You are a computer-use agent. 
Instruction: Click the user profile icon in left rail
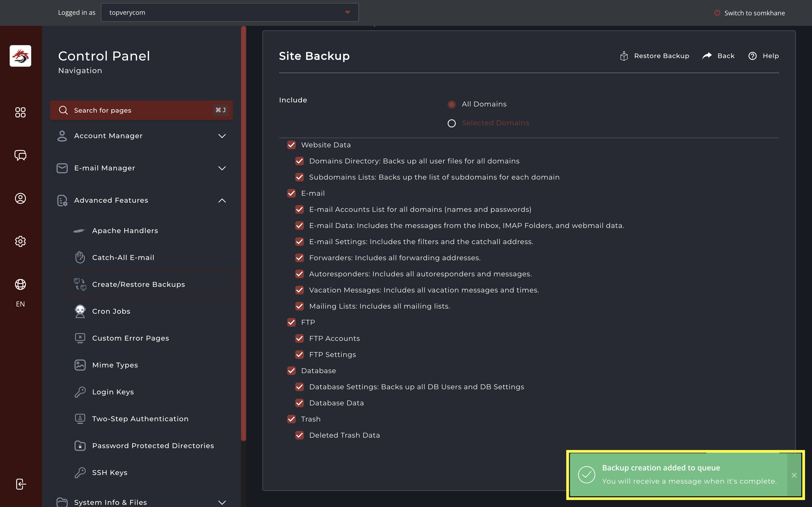pyautogui.click(x=20, y=198)
